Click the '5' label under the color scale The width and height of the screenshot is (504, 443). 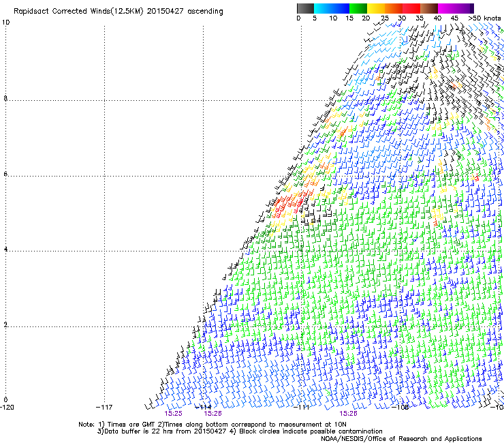tap(315, 18)
